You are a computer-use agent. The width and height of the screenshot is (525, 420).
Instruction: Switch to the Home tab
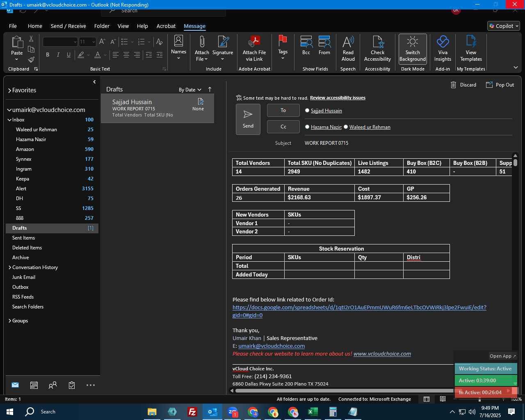click(x=35, y=26)
